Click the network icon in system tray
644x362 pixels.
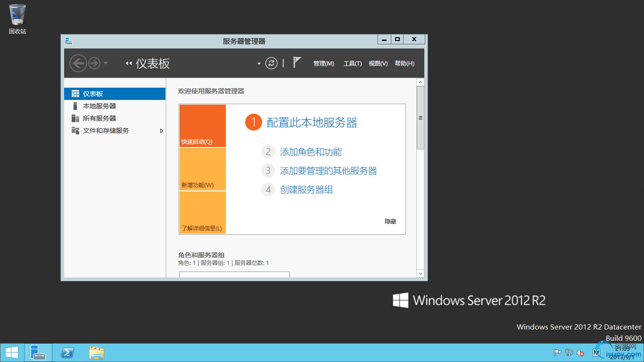tap(569, 353)
